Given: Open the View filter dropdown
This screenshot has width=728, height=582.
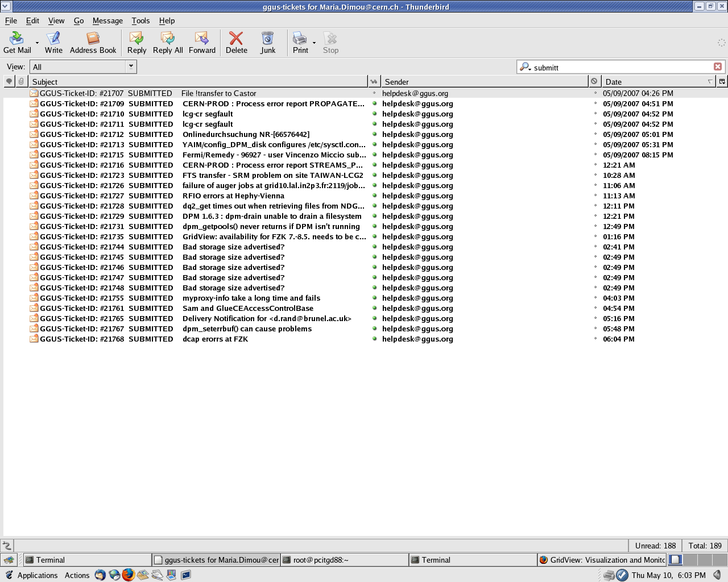Looking at the screenshot, I should [x=131, y=66].
